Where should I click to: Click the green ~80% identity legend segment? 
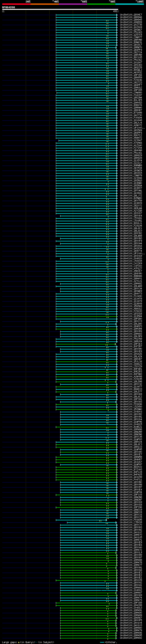[x=101, y=4]
